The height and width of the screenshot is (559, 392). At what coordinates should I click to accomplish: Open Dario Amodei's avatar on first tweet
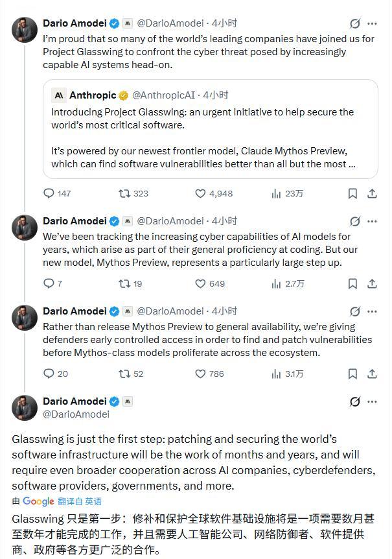25,30
